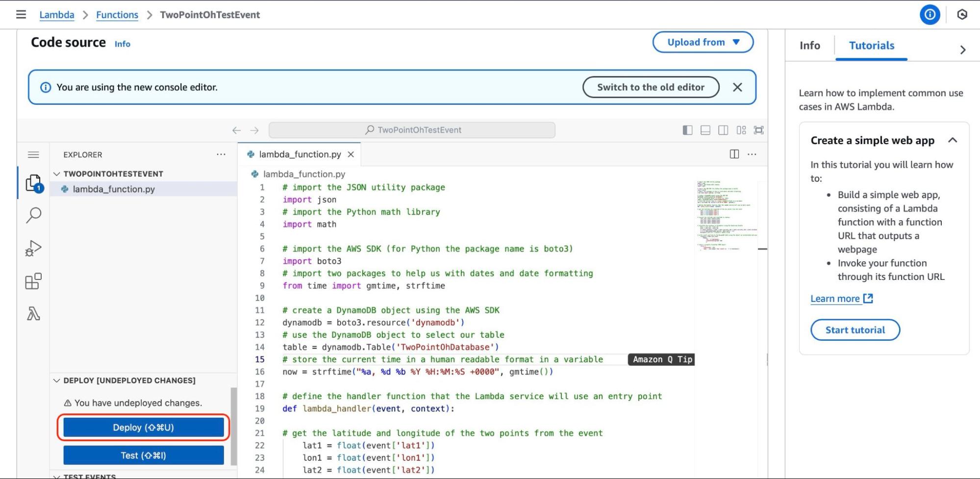Screen dimensions: 980x479
Task: Open the Extensions icon
Action: 33,281
